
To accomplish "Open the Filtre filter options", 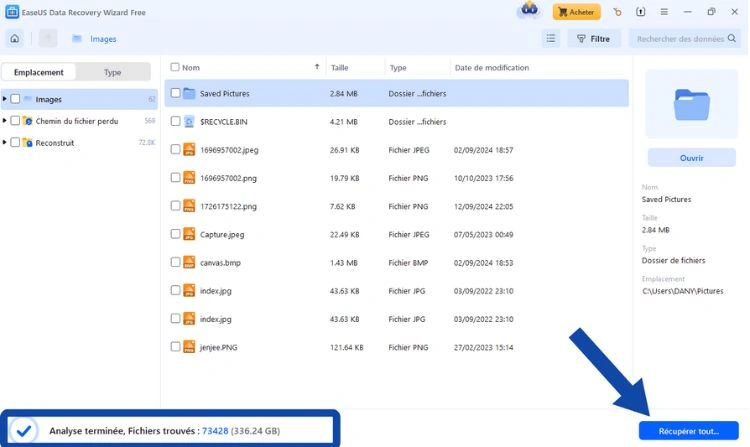I will coord(593,39).
